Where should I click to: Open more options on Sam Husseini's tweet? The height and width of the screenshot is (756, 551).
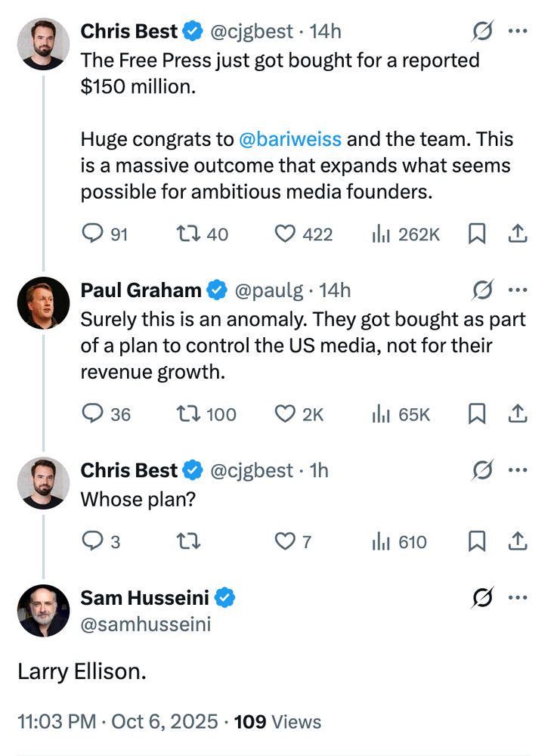click(518, 597)
